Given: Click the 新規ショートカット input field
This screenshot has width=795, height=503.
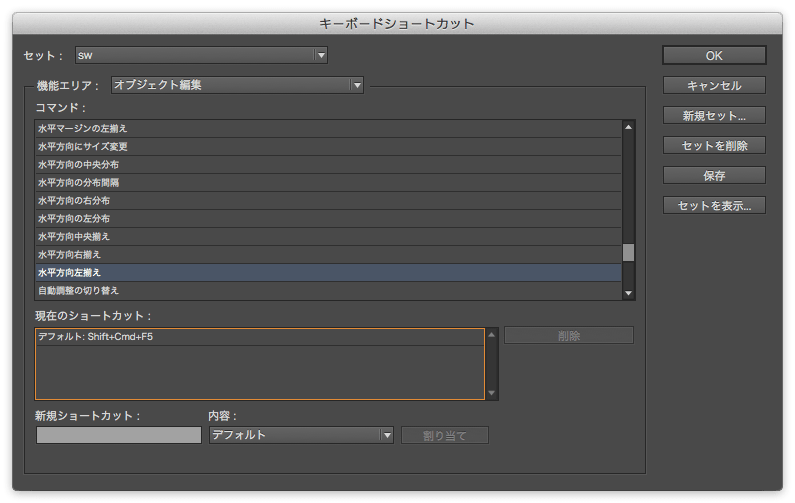Looking at the screenshot, I should coord(119,435).
